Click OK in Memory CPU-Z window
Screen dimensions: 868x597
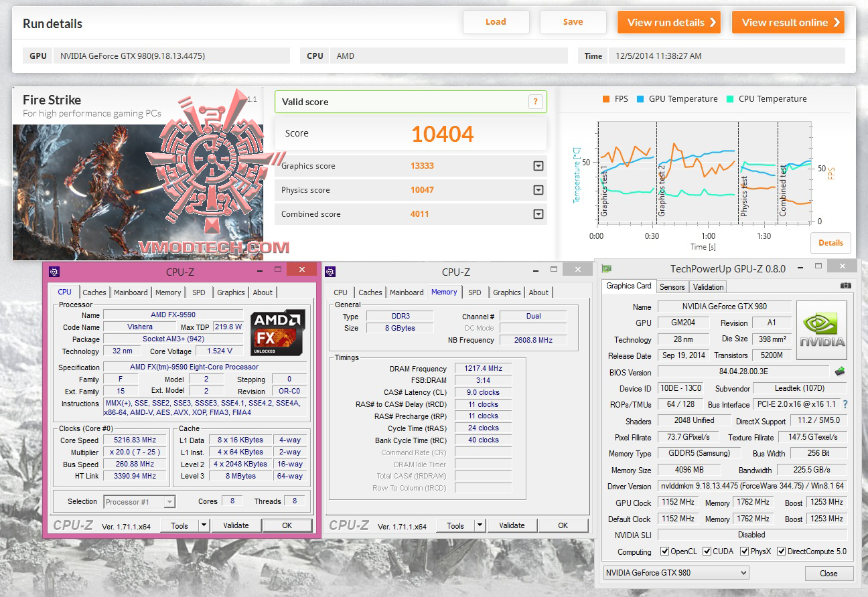pyautogui.click(x=563, y=525)
